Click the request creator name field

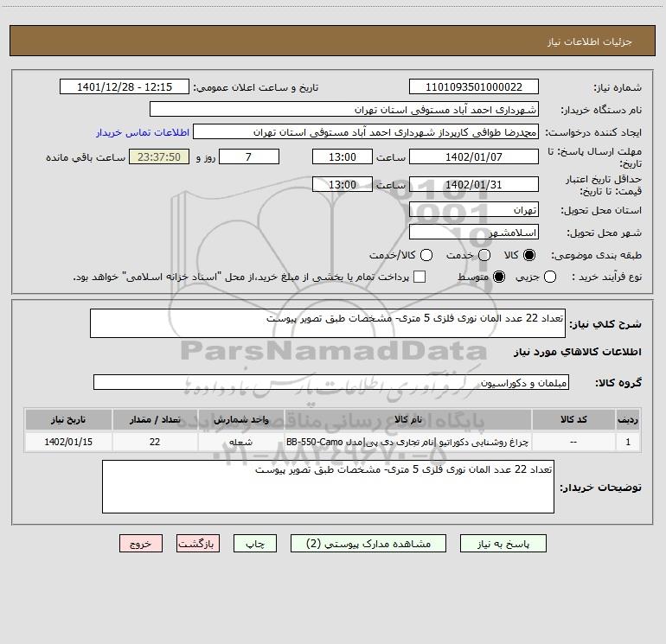[x=366, y=132]
